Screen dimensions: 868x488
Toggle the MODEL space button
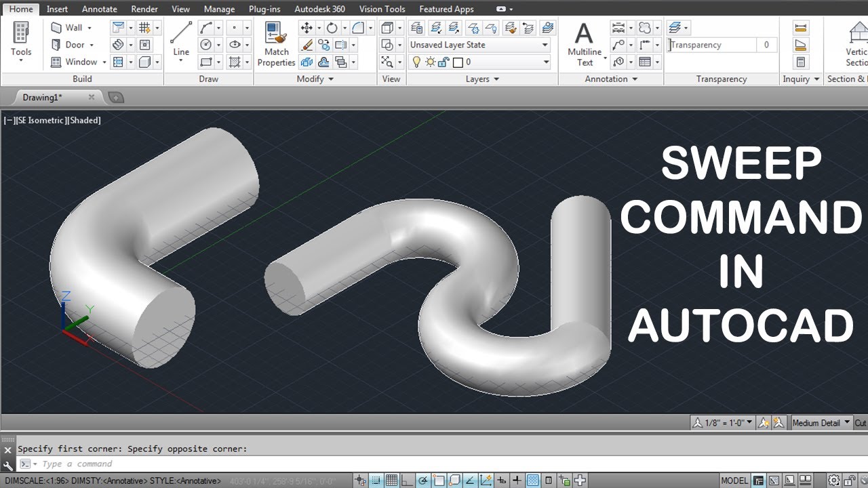coord(734,481)
